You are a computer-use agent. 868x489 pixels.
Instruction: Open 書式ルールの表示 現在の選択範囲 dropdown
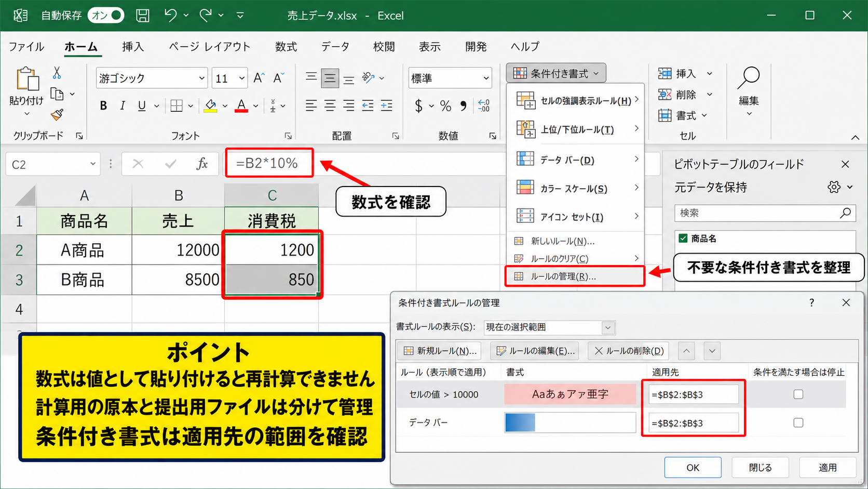click(x=607, y=327)
